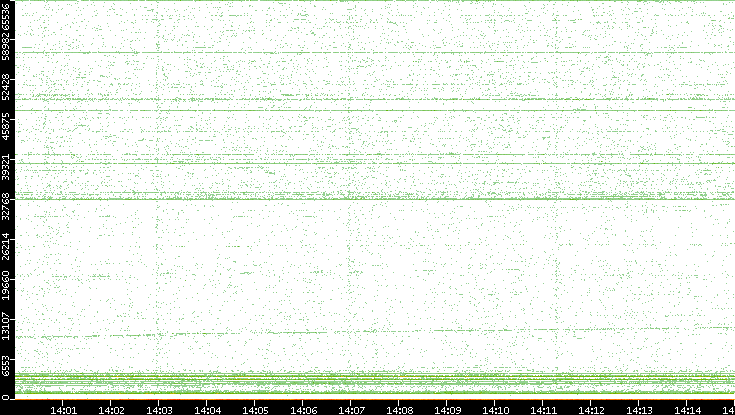Select the 14:12 time tick label
This screenshot has height=415, width=735.
pyautogui.click(x=591, y=410)
